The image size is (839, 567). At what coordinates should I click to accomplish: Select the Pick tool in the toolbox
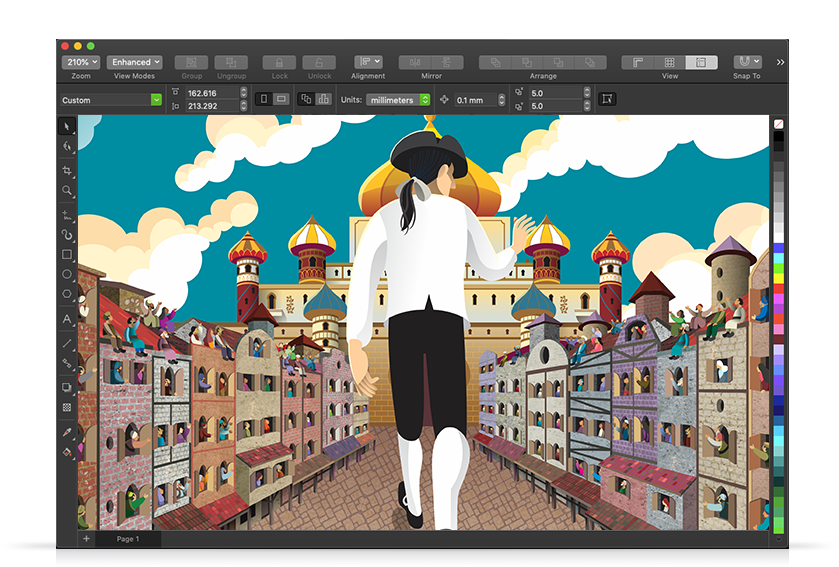click(x=67, y=127)
